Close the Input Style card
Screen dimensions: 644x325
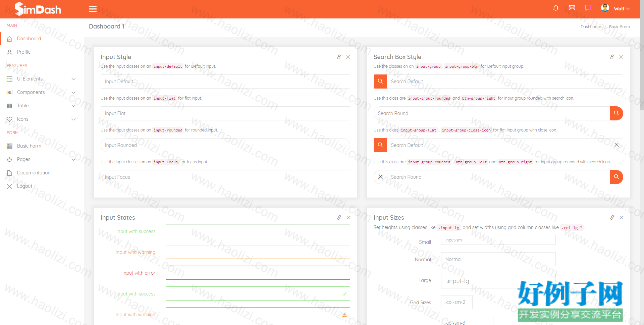[x=348, y=57]
